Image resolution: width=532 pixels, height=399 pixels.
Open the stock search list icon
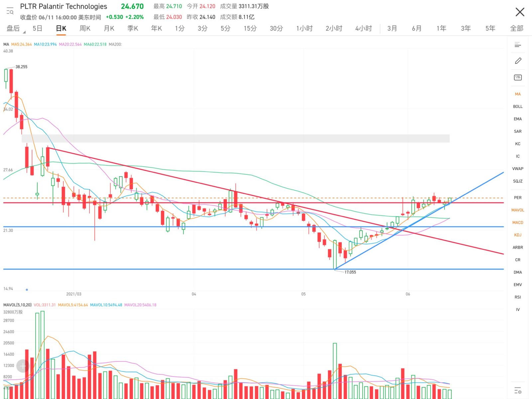click(x=10, y=11)
